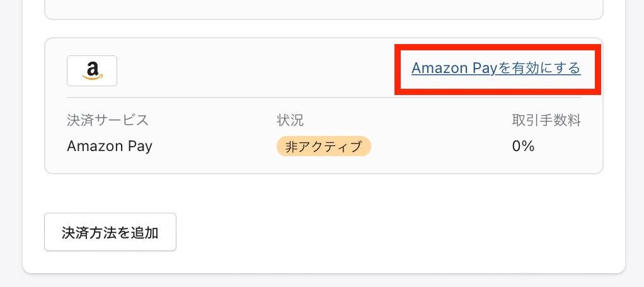Click the 状況 column label
This screenshot has width=644, height=287.
pos(290,121)
